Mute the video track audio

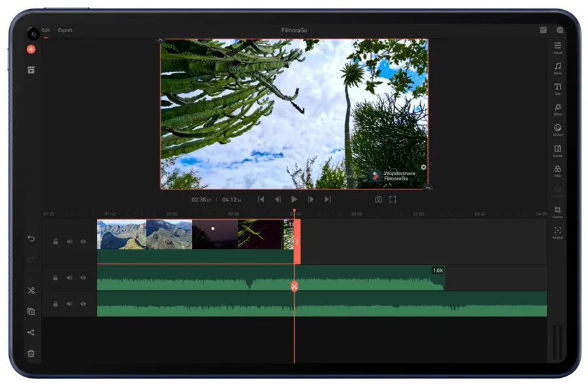coord(69,242)
